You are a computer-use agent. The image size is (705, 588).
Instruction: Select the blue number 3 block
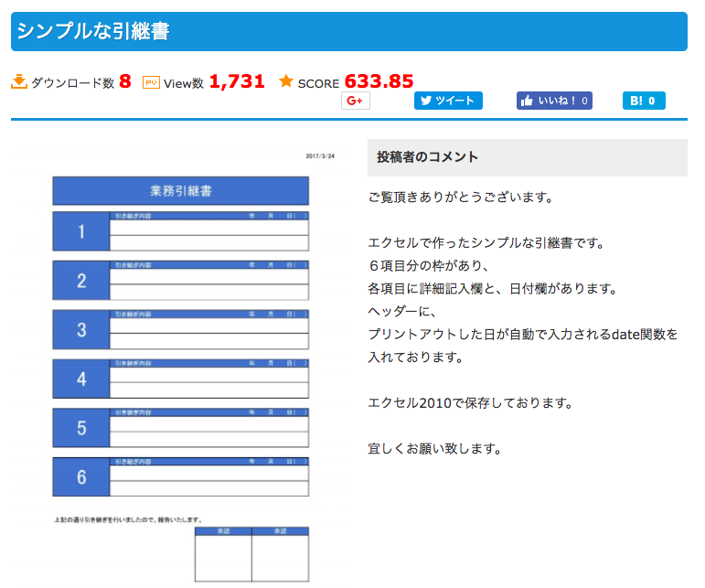(x=81, y=330)
